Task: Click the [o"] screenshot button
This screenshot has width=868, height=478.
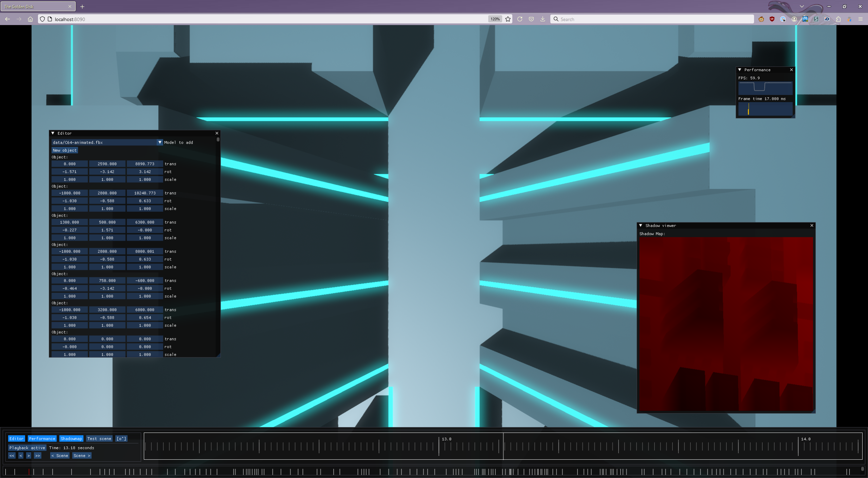Action: tap(121, 439)
